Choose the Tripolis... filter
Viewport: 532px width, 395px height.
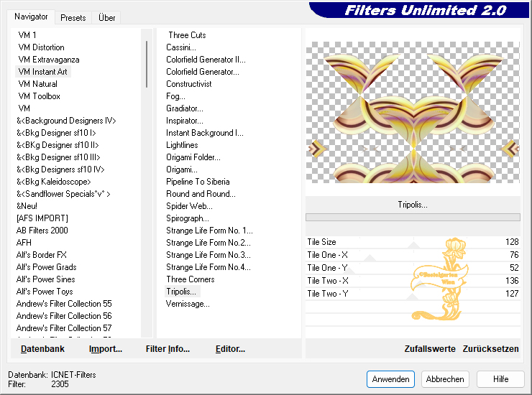tap(181, 292)
